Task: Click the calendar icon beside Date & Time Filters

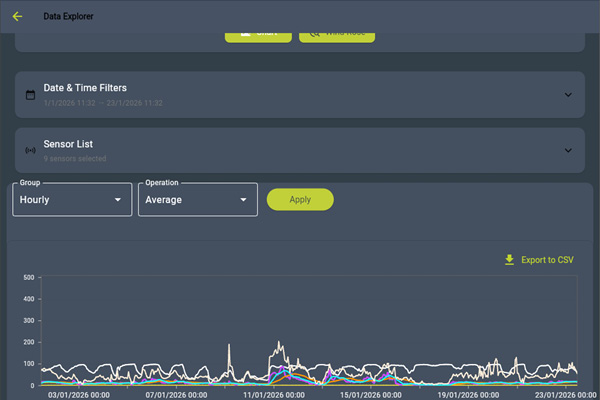Action: [30, 95]
